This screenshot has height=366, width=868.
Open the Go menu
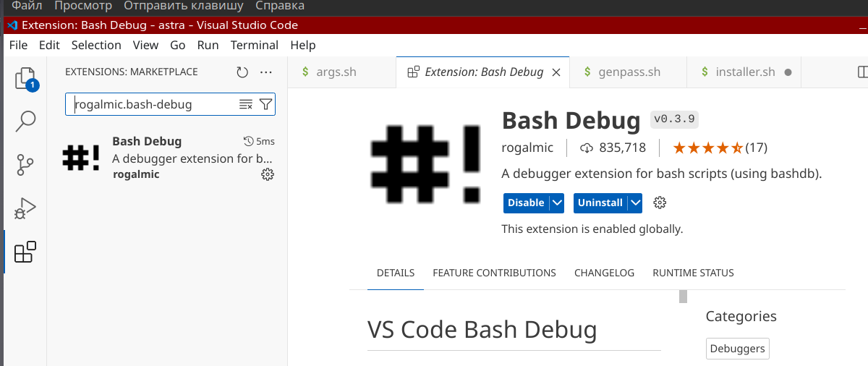tap(178, 45)
